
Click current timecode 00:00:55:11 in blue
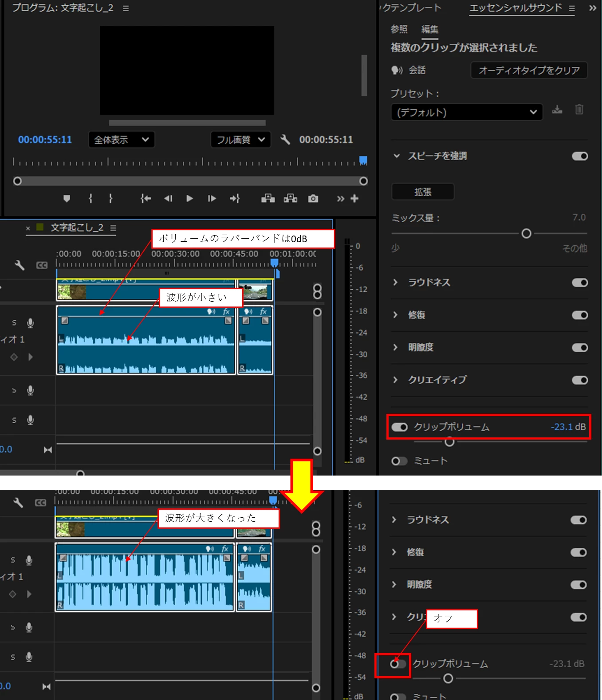coord(45,140)
